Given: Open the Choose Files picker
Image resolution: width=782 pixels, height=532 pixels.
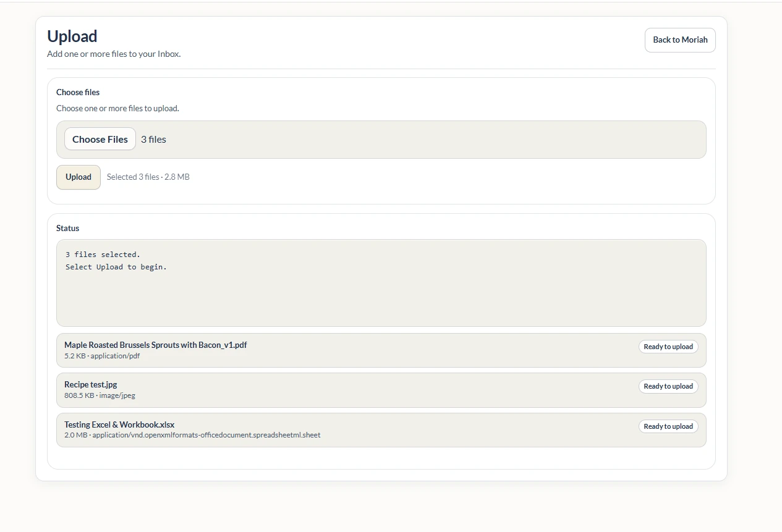Looking at the screenshot, I should 100,139.
